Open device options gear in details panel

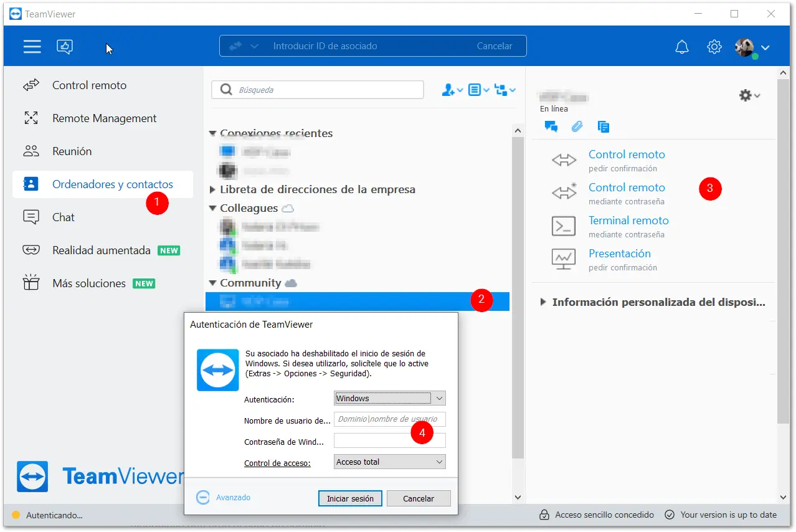click(x=746, y=95)
